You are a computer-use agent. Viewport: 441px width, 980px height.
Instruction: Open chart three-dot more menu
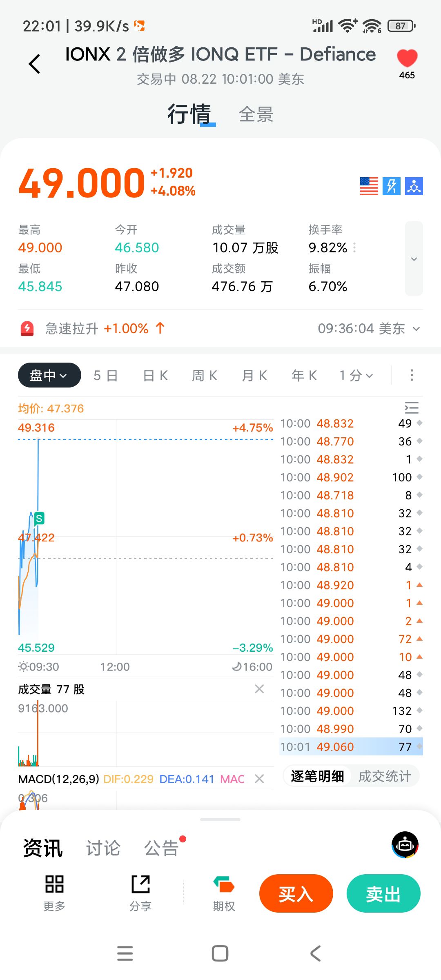[x=412, y=375]
